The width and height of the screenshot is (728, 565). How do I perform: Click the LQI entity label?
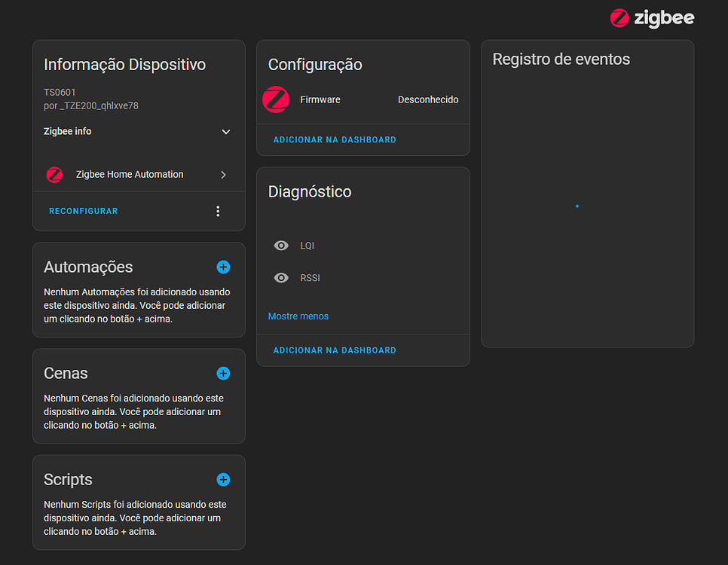[x=307, y=246]
